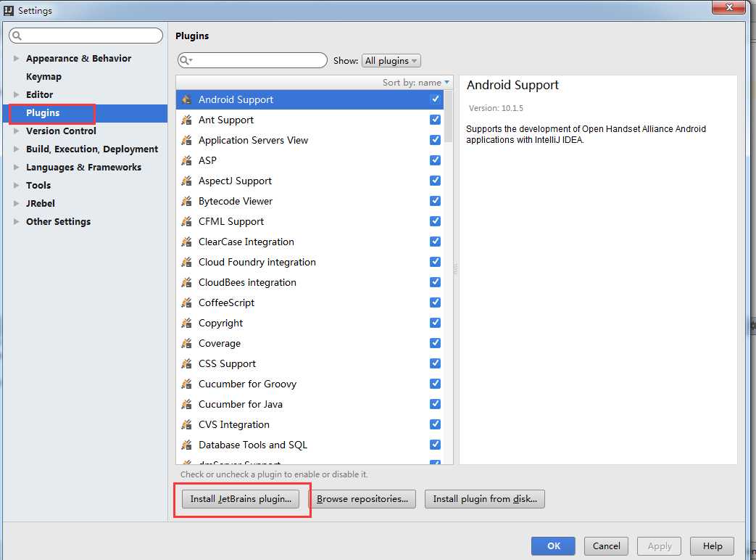Disable the CFML Support checkbox
This screenshot has width=756, height=560.
[435, 221]
